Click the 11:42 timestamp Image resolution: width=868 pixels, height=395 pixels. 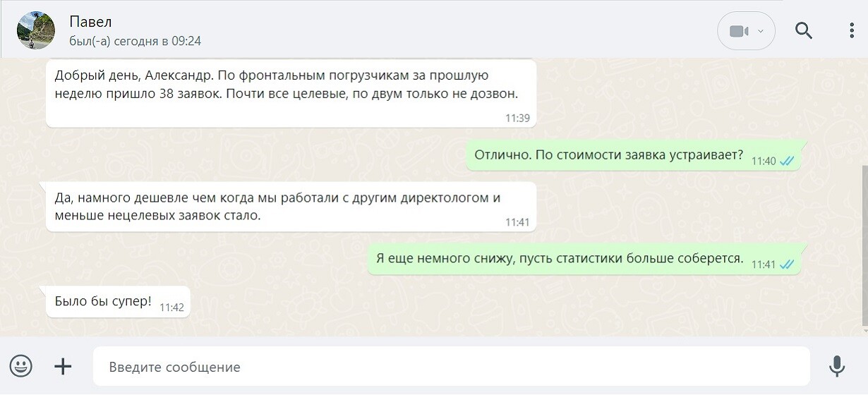click(x=171, y=307)
